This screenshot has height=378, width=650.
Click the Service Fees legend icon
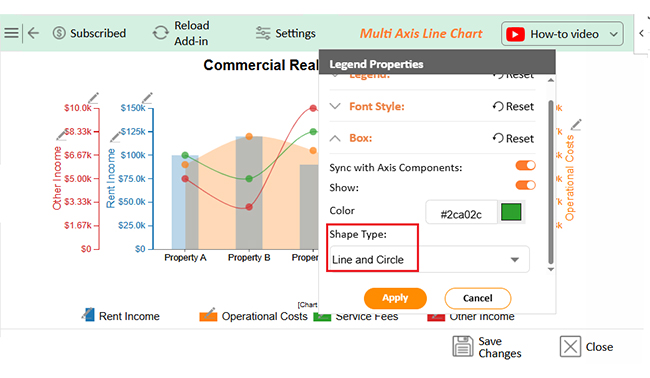pyautogui.click(x=322, y=317)
